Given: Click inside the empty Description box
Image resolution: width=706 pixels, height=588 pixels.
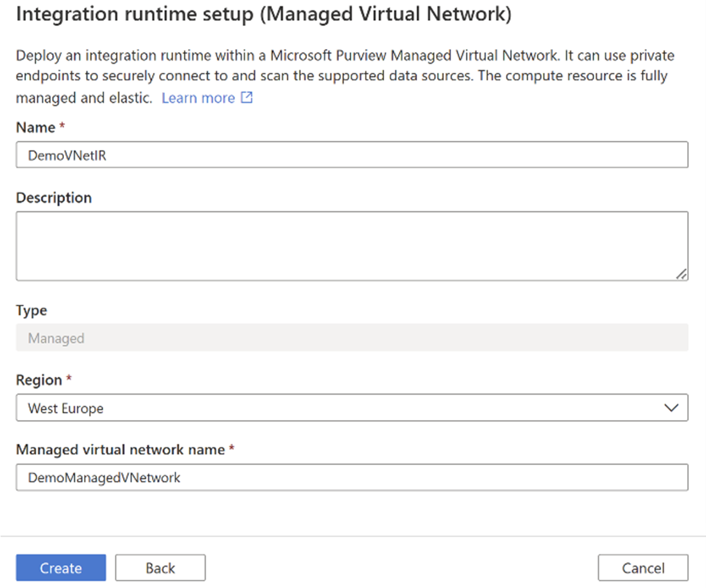Looking at the screenshot, I should coord(352,245).
